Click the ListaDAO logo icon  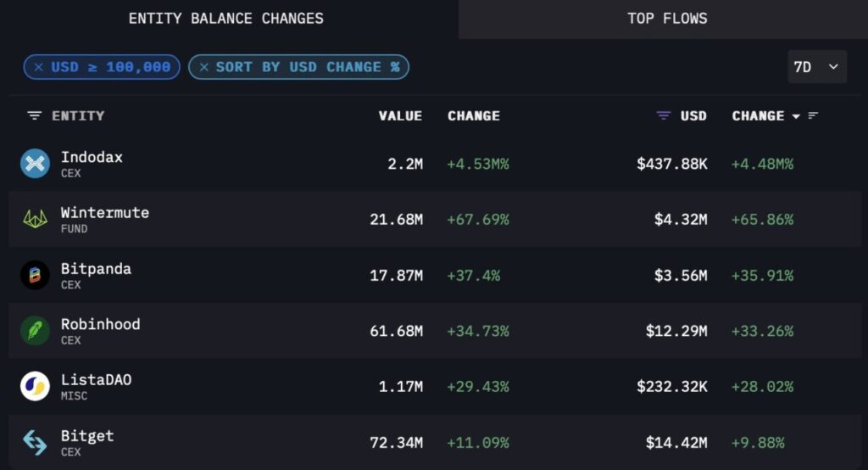tap(35, 386)
